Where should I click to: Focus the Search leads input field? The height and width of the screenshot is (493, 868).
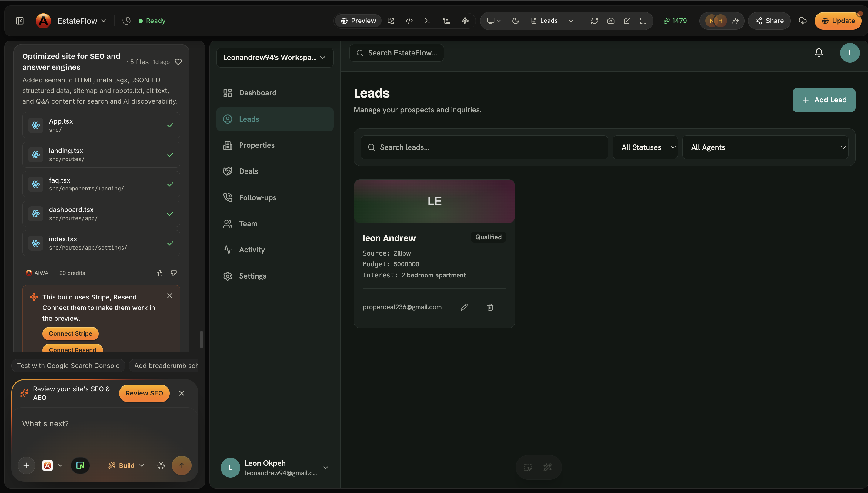pos(484,147)
